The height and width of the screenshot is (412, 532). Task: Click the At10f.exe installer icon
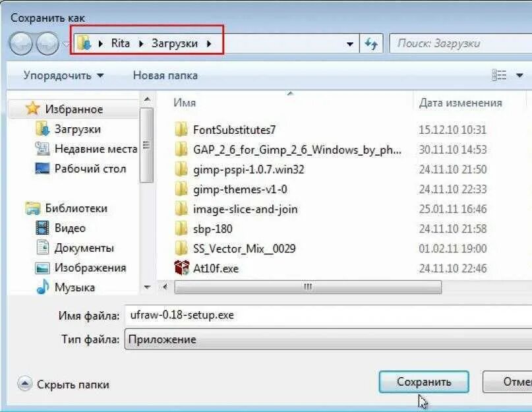[181, 268]
